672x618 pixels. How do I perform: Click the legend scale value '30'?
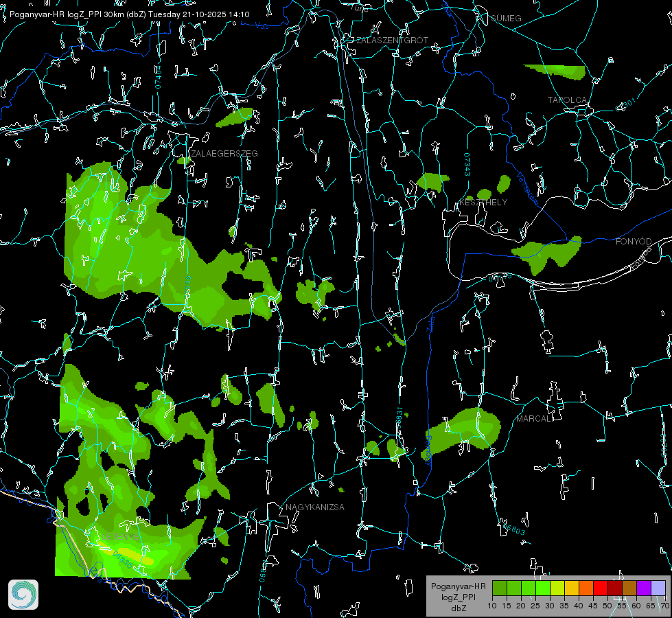point(550,606)
